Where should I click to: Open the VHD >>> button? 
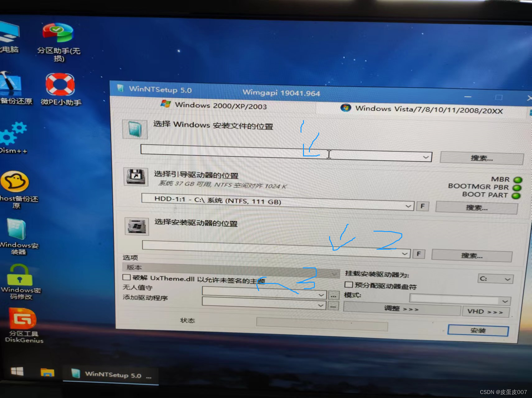coord(486,312)
